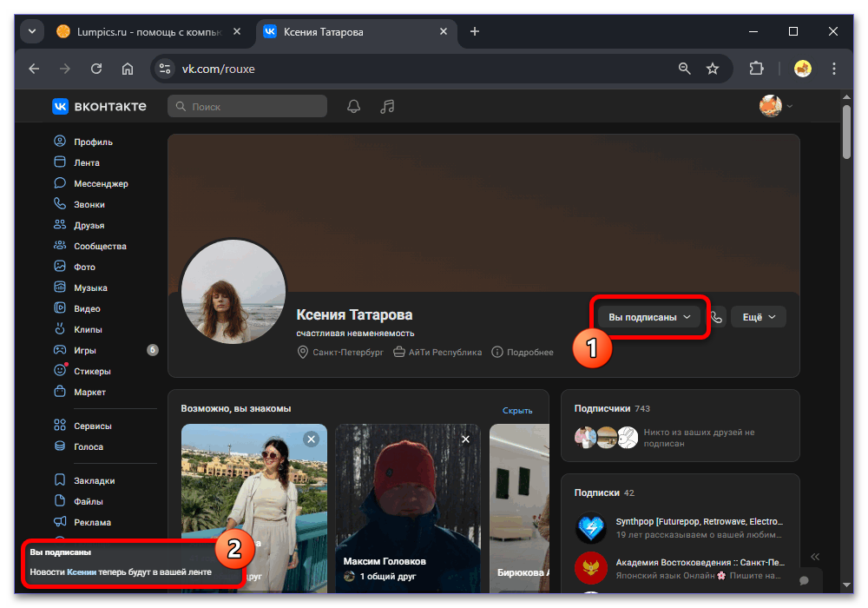Open the Подписки 42 list

coord(604,492)
